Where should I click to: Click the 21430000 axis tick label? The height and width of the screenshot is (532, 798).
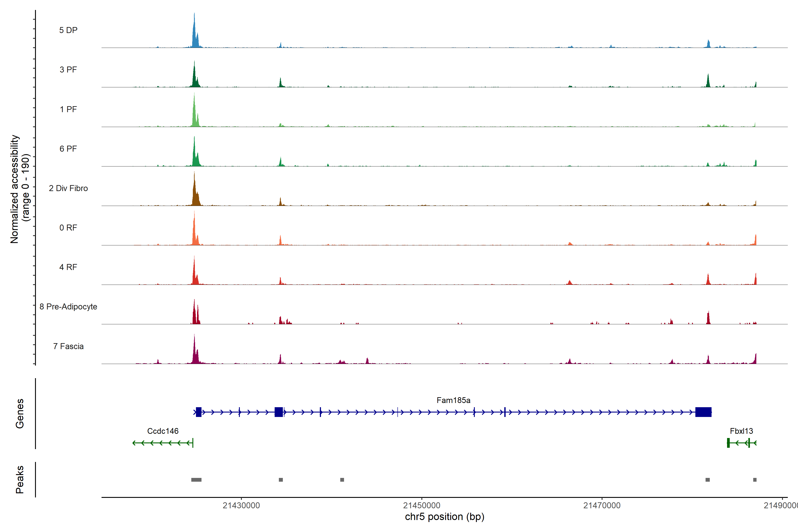click(x=241, y=506)
